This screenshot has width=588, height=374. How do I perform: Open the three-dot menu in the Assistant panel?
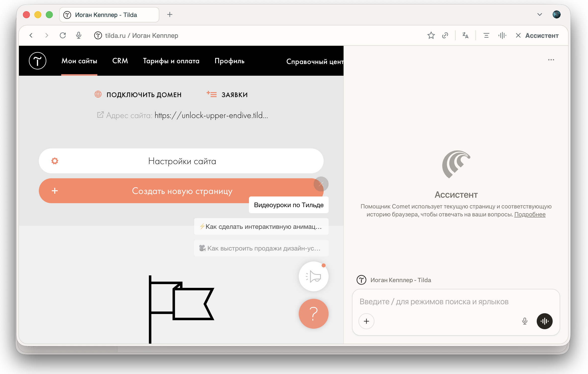[551, 60]
